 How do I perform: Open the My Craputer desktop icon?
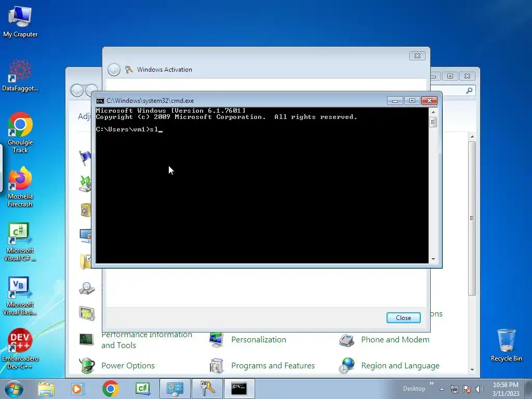20,21
